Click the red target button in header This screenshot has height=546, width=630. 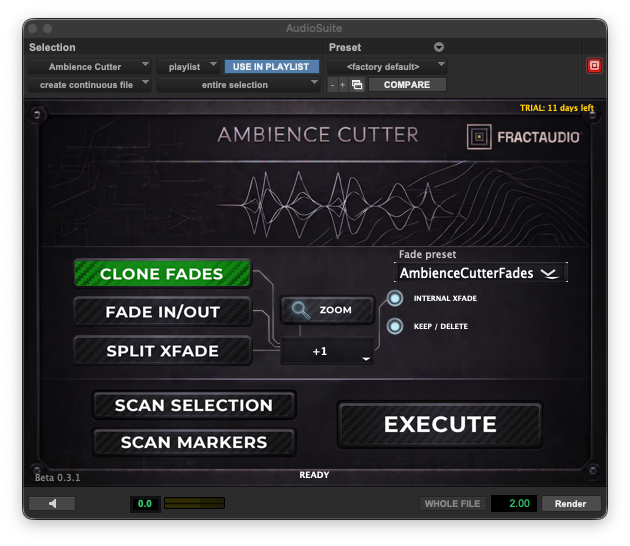pyautogui.click(x=594, y=65)
